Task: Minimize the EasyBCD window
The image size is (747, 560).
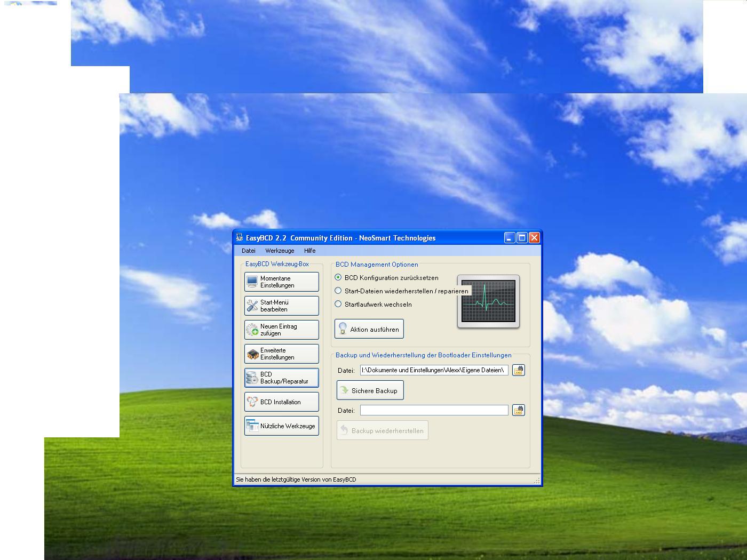Action: point(510,238)
